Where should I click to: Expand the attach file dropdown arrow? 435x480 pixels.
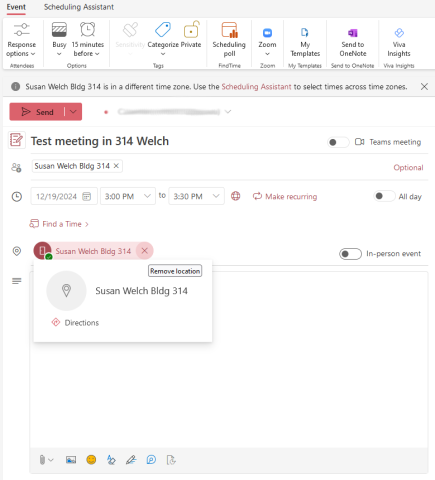point(51,460)
